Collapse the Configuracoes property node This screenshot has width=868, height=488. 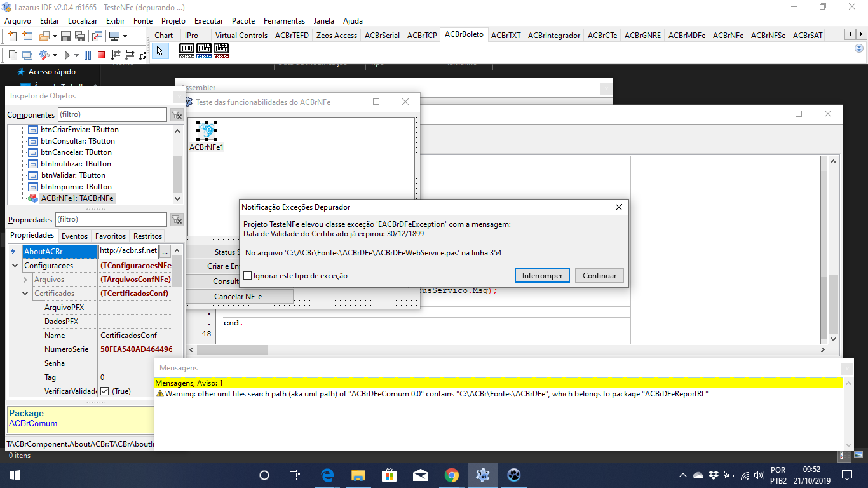click(x=15, y=266)
